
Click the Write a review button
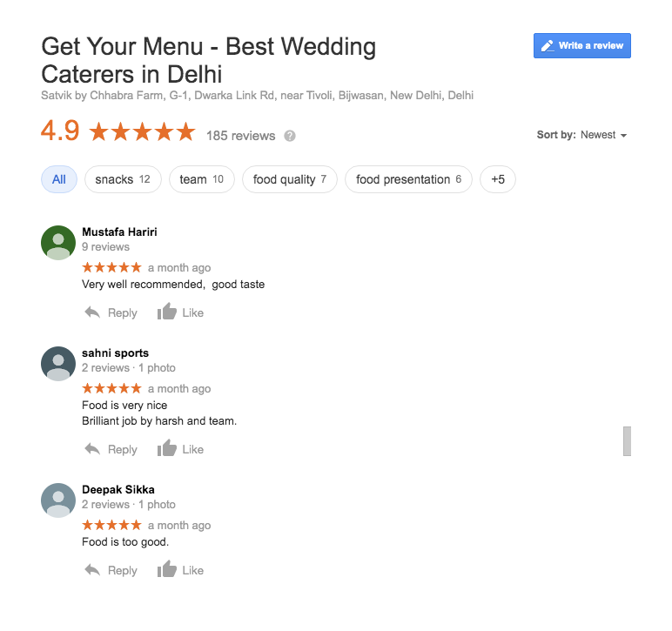(581, 45)
